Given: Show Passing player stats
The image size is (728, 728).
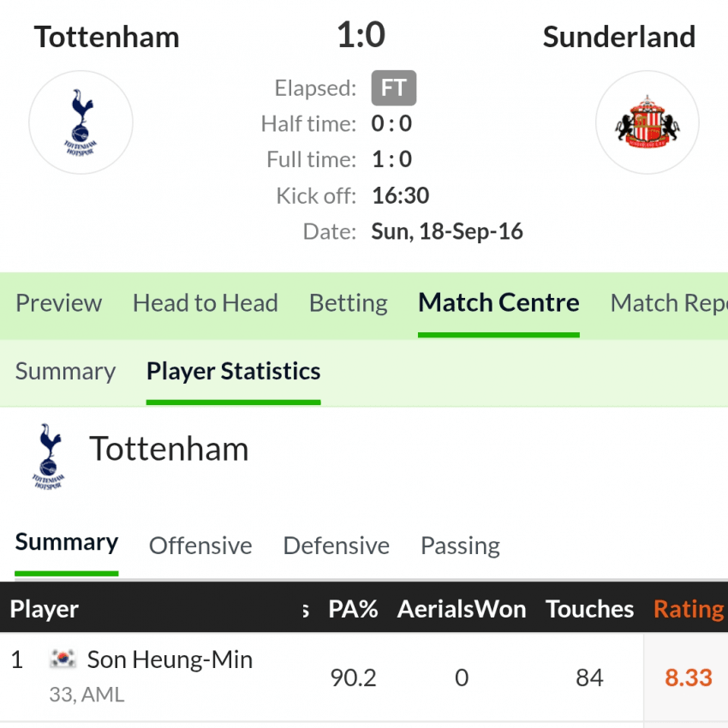Looking at the screenshot, I should tap(460, 546).
